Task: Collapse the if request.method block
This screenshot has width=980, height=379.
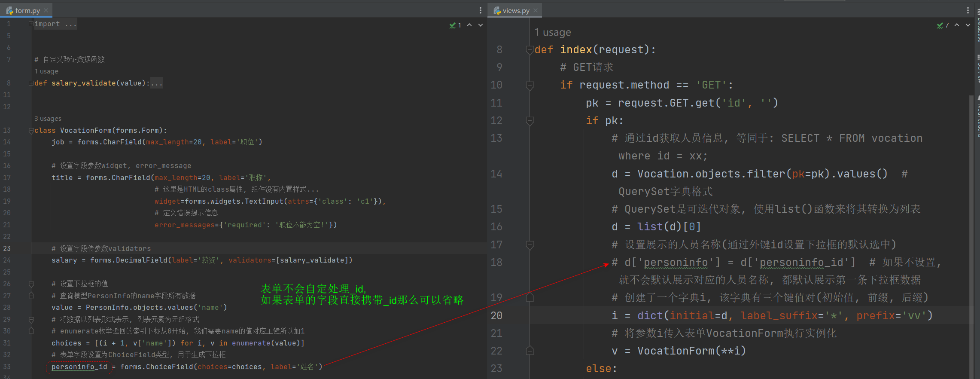Action: pyautogui.click(x=530, y=86)
